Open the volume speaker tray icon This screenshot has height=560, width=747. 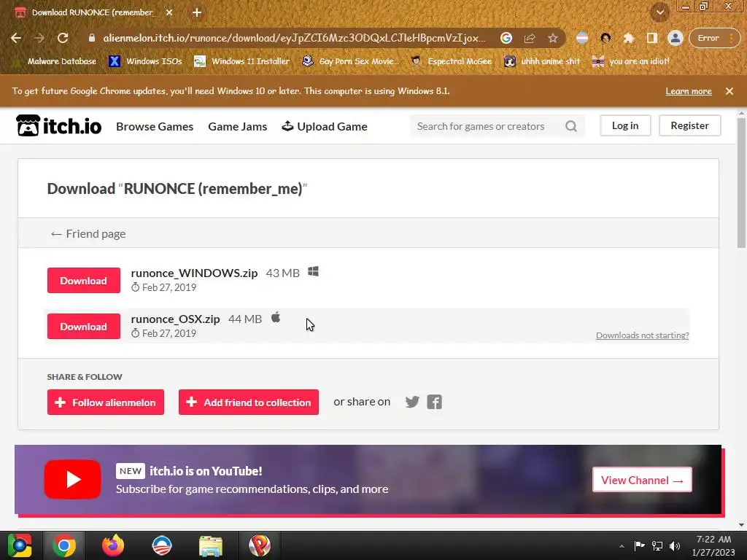tap(675, 545)
